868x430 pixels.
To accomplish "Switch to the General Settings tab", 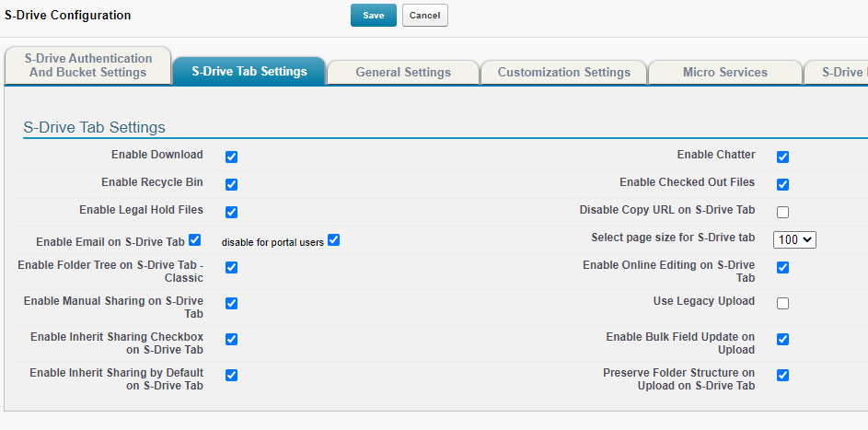I will pyautogui.click(x=403, y=72).
